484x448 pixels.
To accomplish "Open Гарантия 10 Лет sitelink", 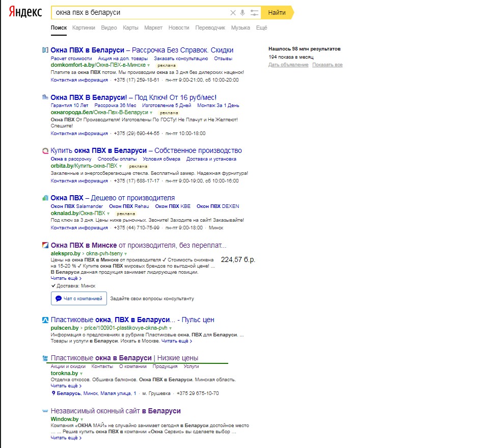I will (69, 106).
